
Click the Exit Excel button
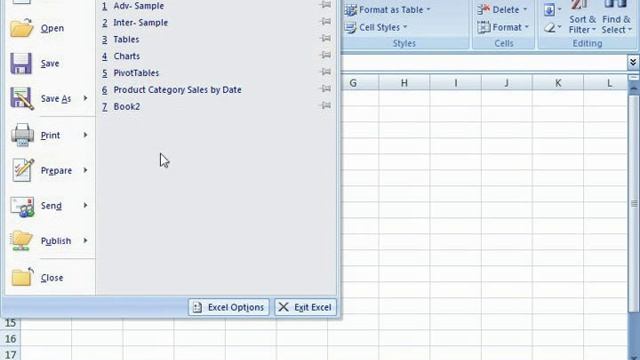pyautogui.click(x=305, y=307)
